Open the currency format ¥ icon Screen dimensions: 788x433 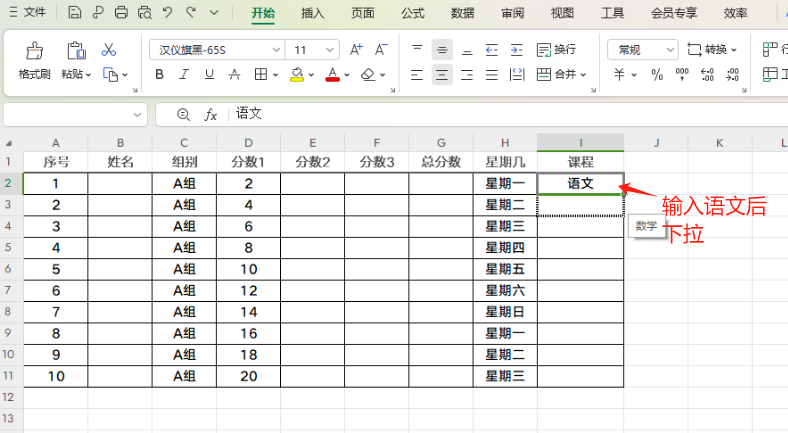click(x=619, y=75)
